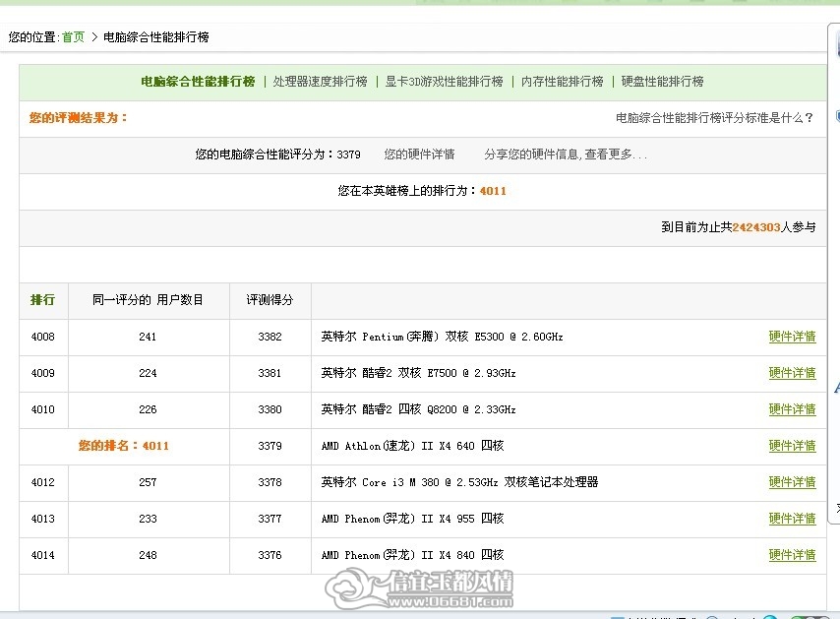840x619 pixels.
Task: Open 硬件详情 for the 酷睿2 Q8200 row
Action: pos(793,409)
